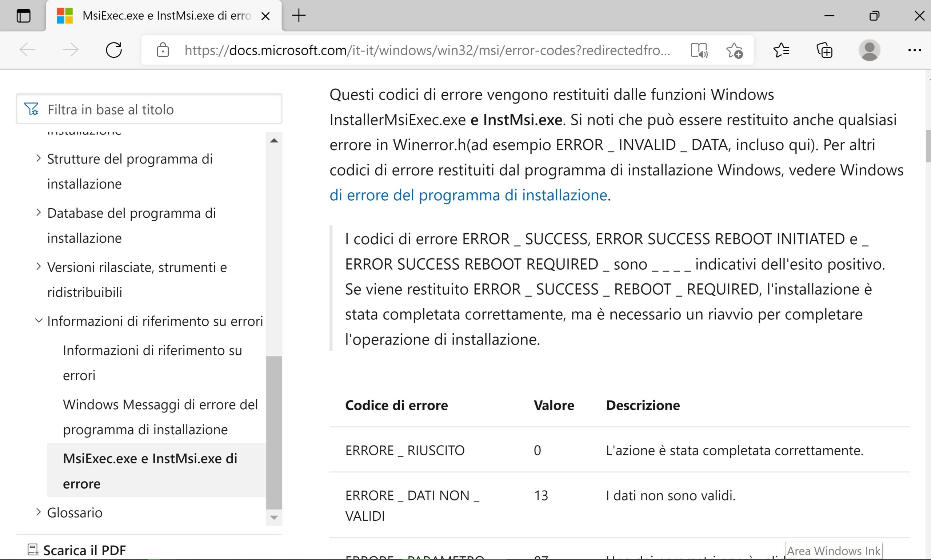Open Database del programma di installazione entry
The image size is (931, 560).
pyautogui.click(x=131, y=225)
